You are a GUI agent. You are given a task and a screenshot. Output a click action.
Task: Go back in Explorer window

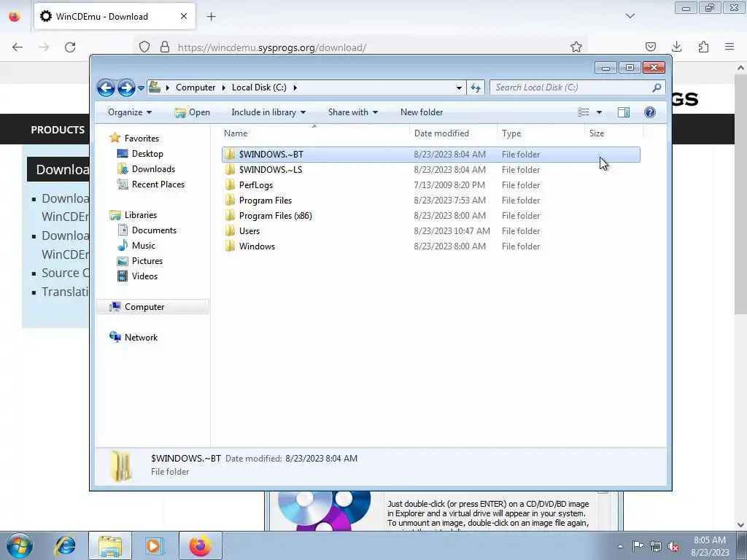pyautogui.click(x=106, y=87)
